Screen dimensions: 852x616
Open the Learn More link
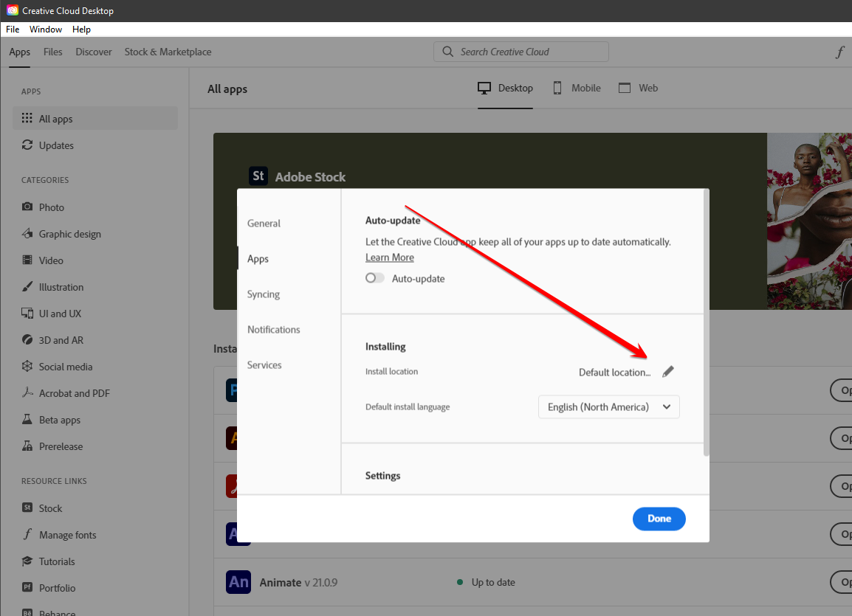pos(389,257)
